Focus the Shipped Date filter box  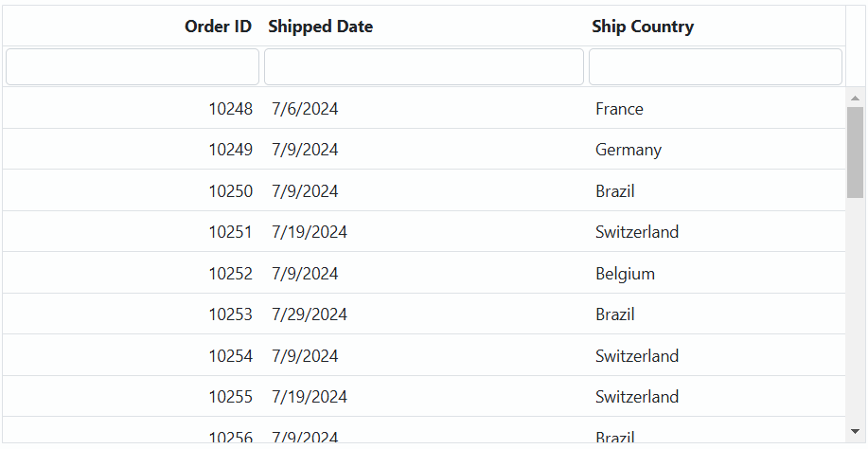point(424,66)
